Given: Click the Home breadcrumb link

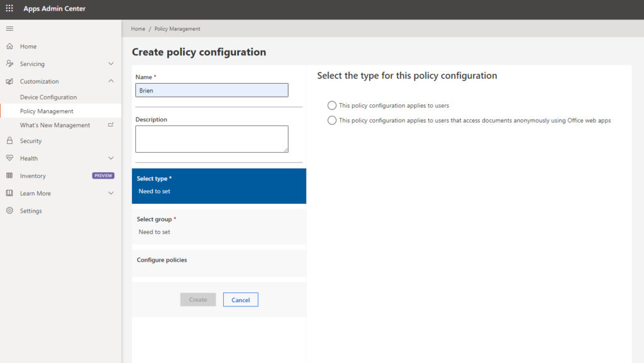Looking at the screenshot, I should click(138, 29).
